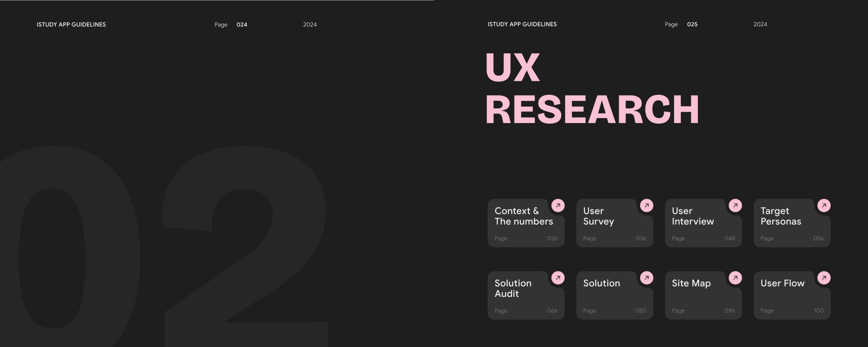Click page number 048
Viewport: 868px width, 347px height.
pos(730,238)
